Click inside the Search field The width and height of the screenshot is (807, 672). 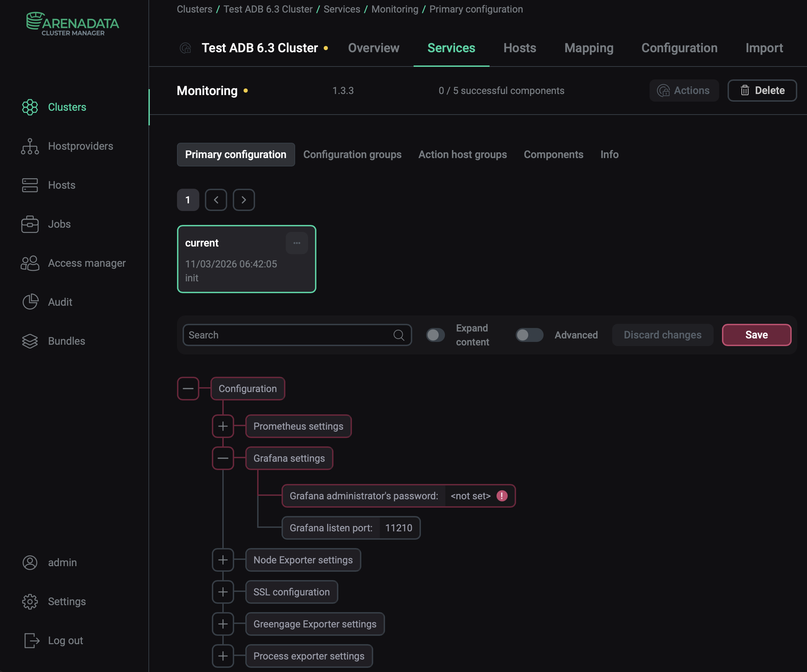[288, 335]
